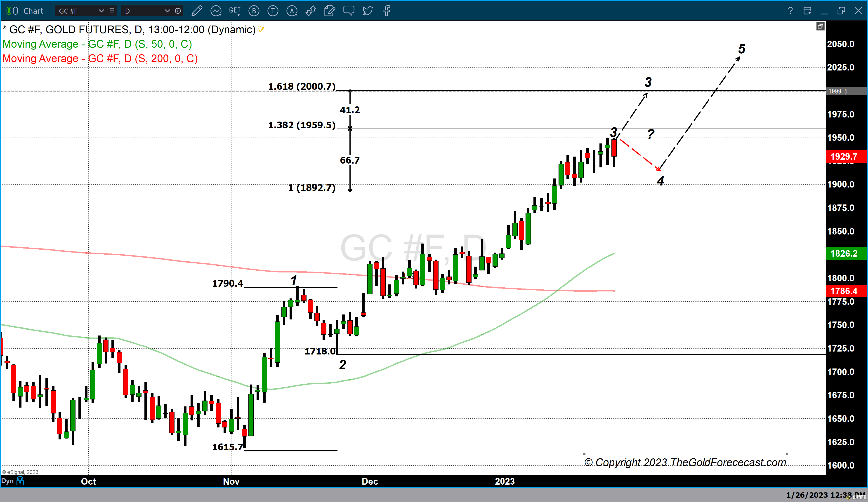Expand the D interval dropdown

pyautogui.click(x=167, y=11)
